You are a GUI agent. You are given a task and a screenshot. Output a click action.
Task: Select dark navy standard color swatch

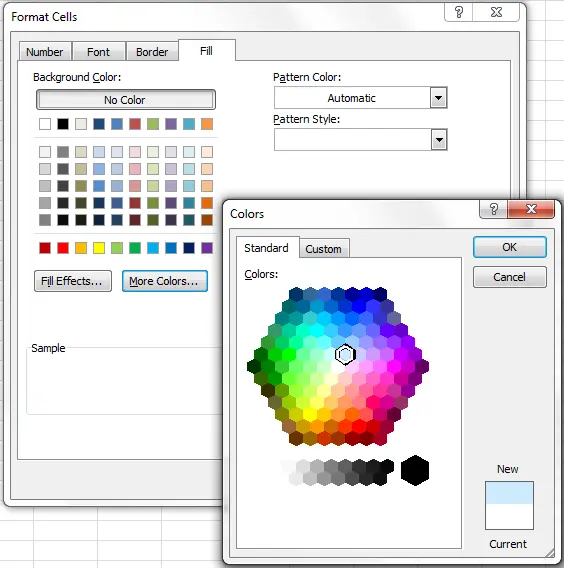[x=189, y=248]
